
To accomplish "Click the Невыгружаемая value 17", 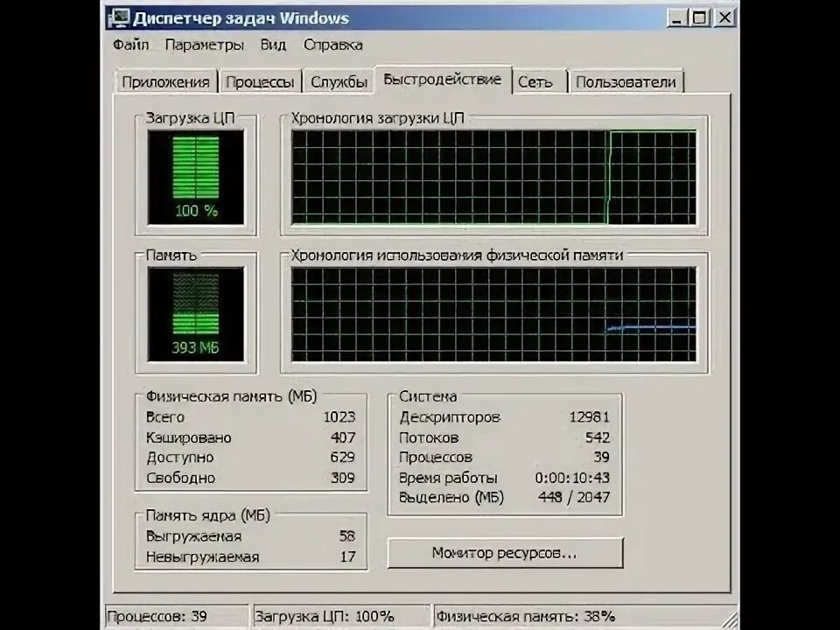I will 347,556.
